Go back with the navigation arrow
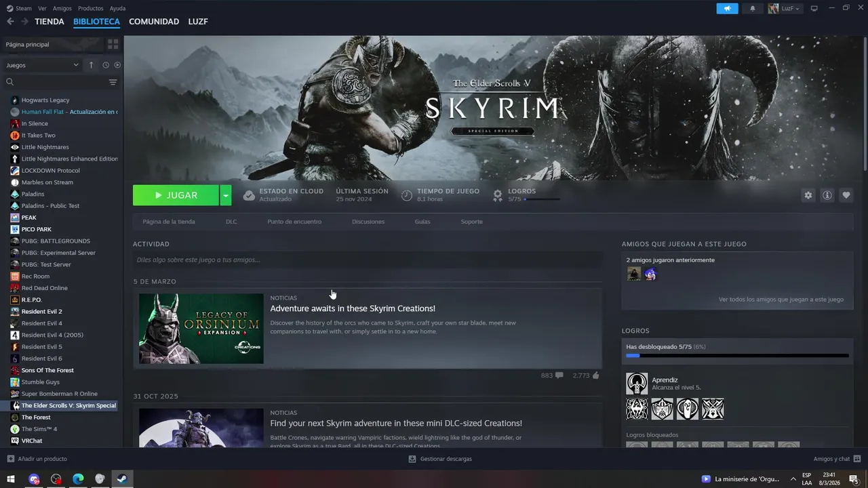The width and height of the screenshot is (868, 488). tap(10, 22)
